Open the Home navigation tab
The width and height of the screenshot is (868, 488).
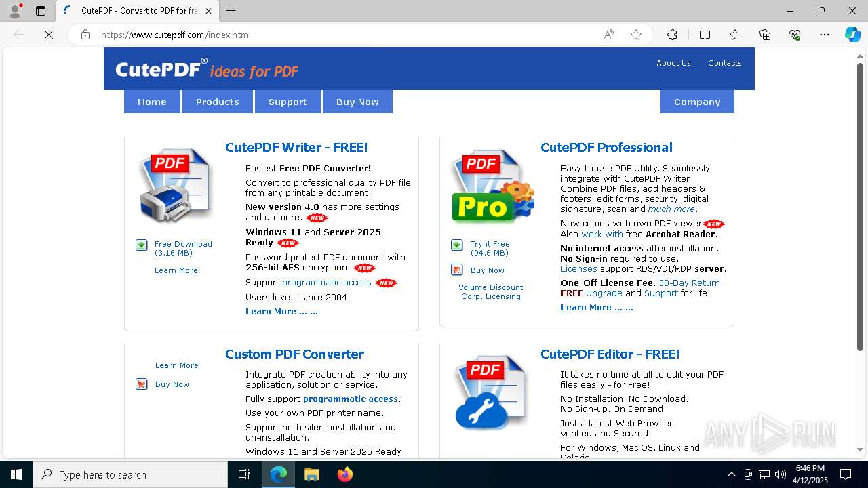click(152, 102)
